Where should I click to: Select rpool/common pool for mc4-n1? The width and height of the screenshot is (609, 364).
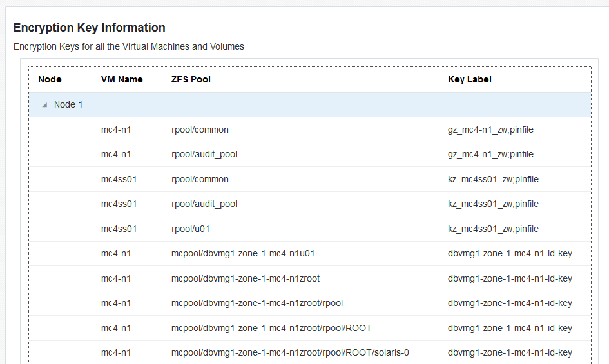(x=200, y=129)
